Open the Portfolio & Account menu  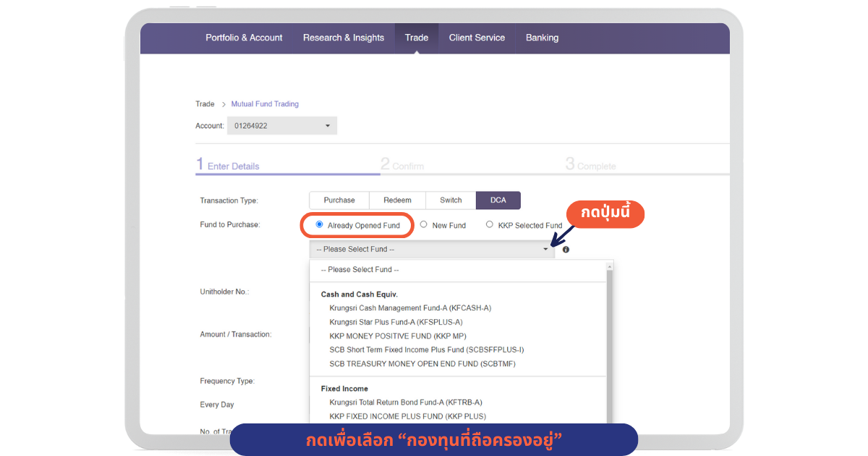click(x=244, y=38)
